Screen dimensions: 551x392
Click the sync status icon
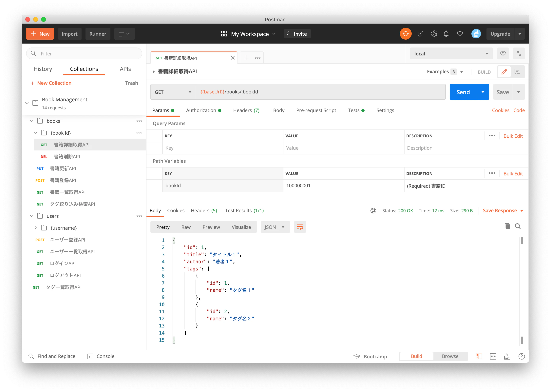(405, 34)
